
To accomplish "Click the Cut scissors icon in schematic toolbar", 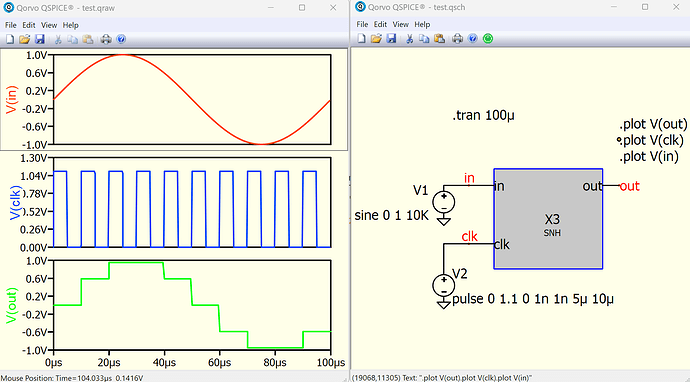I will pyautogui.click(x=409, y=39).
